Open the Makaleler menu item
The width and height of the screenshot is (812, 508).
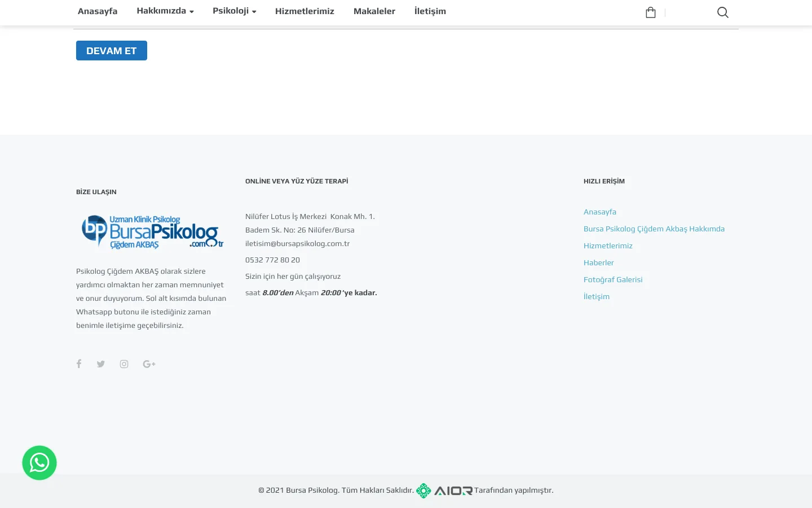point(374,11)
